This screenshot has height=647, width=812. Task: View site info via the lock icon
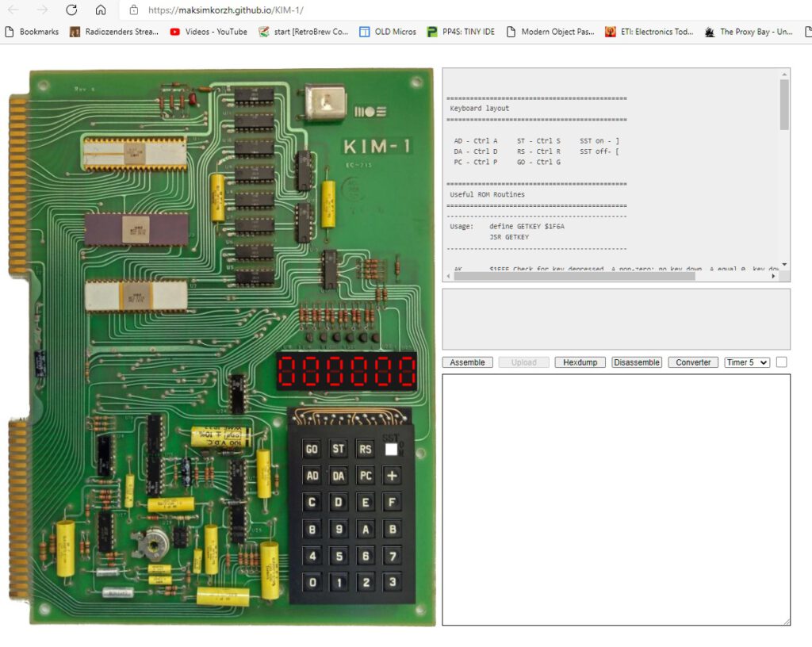click(133, 10)
